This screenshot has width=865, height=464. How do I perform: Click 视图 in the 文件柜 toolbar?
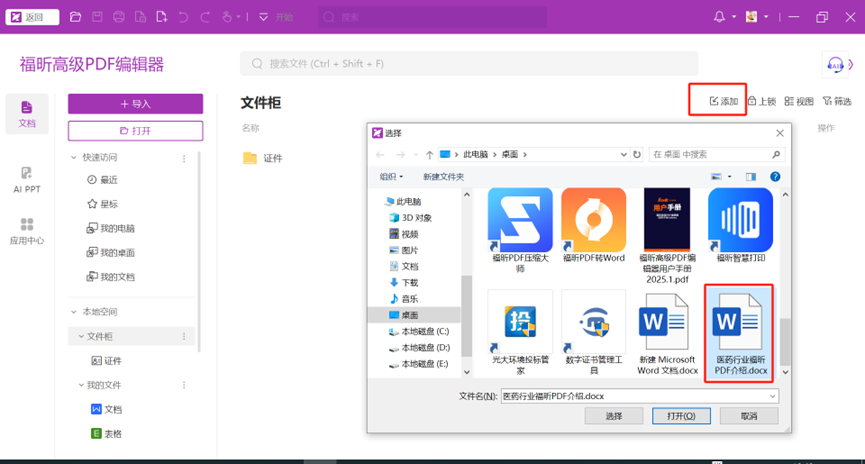pos(799,101)
